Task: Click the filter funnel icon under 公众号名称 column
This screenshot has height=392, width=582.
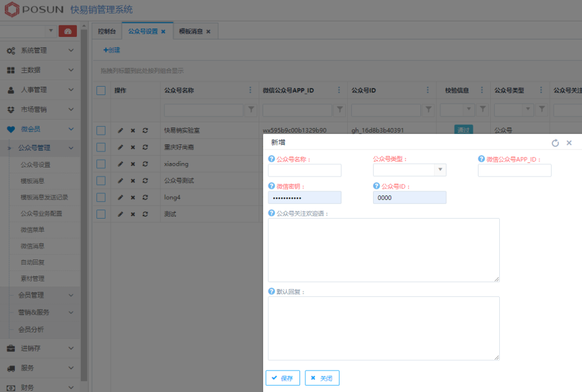Action: [252, 110]
